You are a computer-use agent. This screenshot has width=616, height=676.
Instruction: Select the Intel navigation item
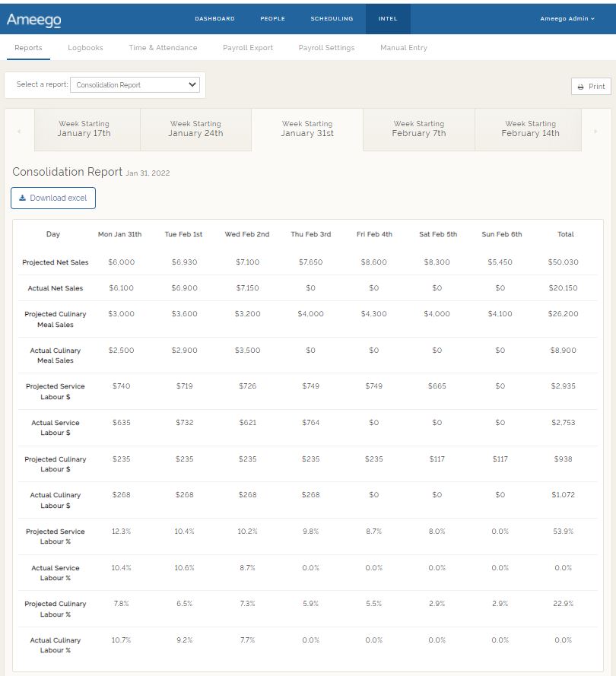388,19
